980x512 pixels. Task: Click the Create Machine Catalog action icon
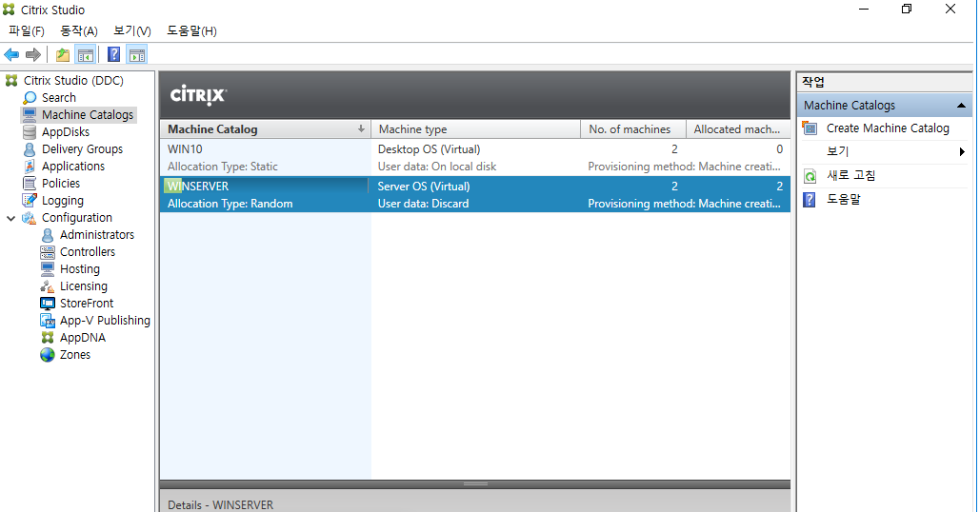810,128
